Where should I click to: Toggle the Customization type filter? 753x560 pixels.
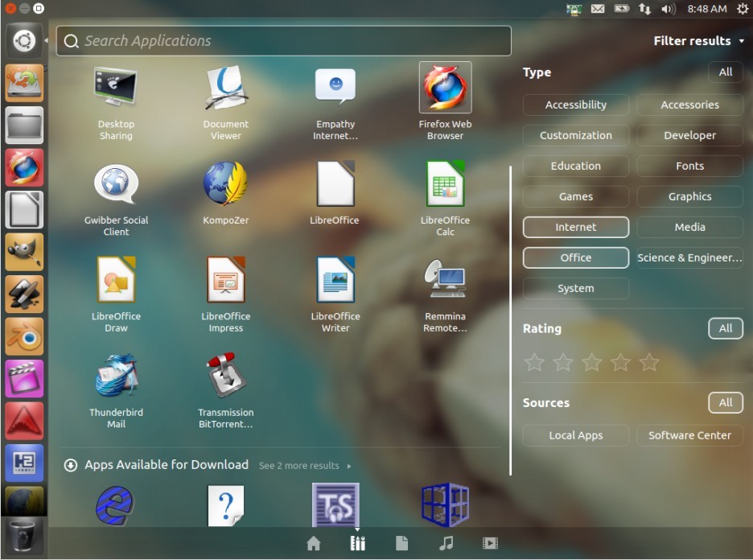pos(576,135)
